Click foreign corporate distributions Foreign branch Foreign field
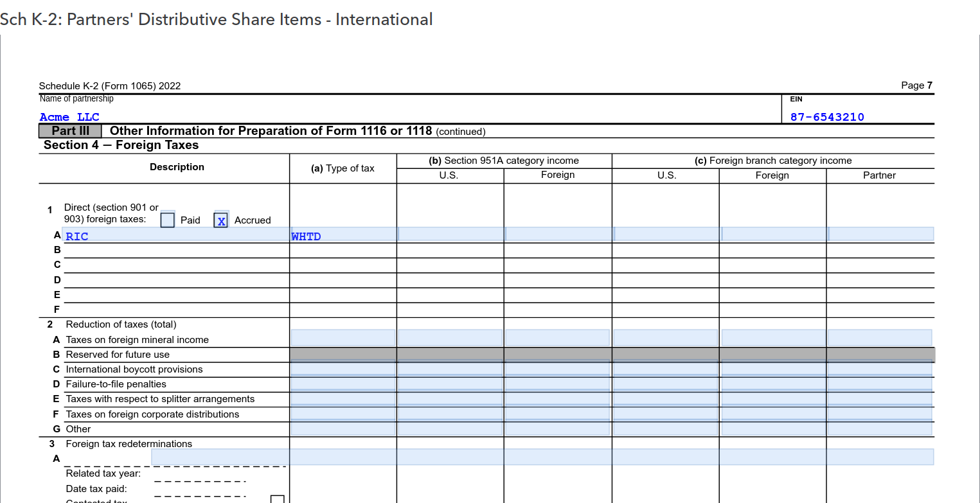Screen dimensions: 980x503 [773, 414]
